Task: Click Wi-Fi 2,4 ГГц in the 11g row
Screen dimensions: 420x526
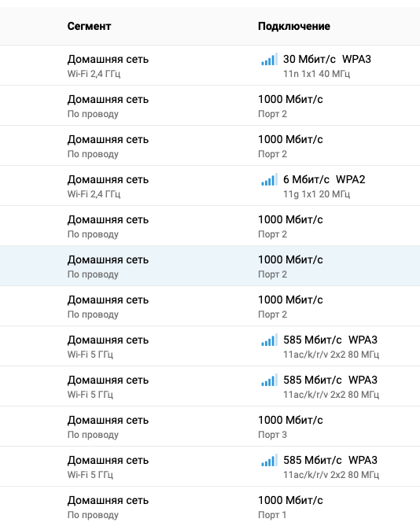Action: point(94,194)
